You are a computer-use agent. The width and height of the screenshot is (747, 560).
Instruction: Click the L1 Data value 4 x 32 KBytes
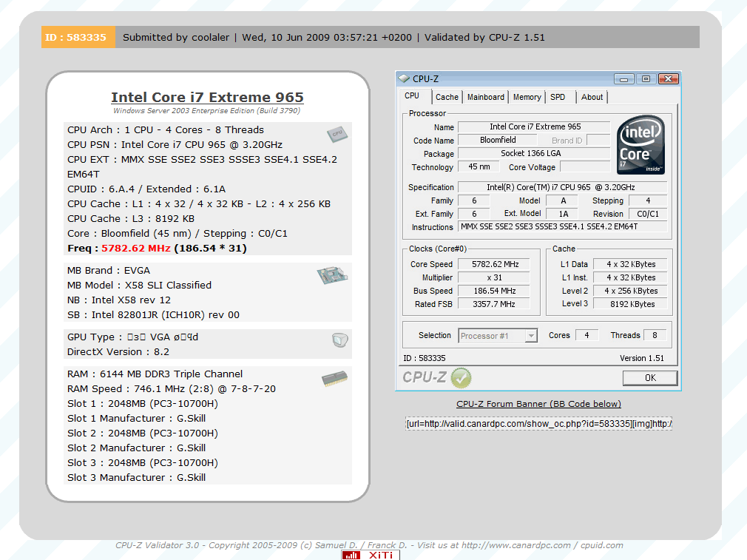(x=630, y=265)
